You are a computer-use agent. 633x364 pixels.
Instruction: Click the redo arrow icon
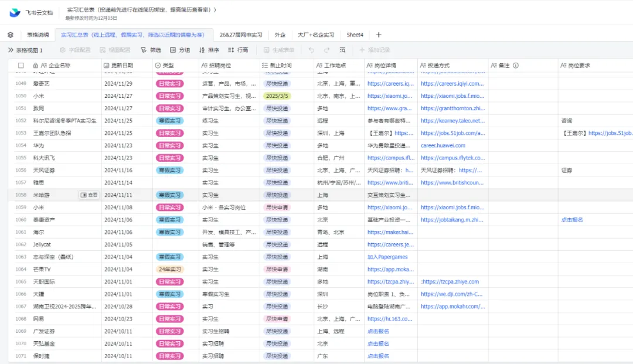pyautogui.click(x=326, y=50)
